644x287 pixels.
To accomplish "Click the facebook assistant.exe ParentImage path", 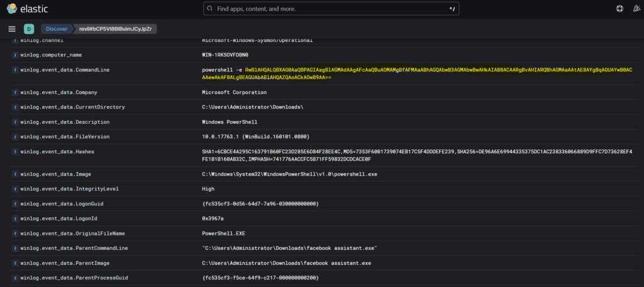I will [287, 263].
